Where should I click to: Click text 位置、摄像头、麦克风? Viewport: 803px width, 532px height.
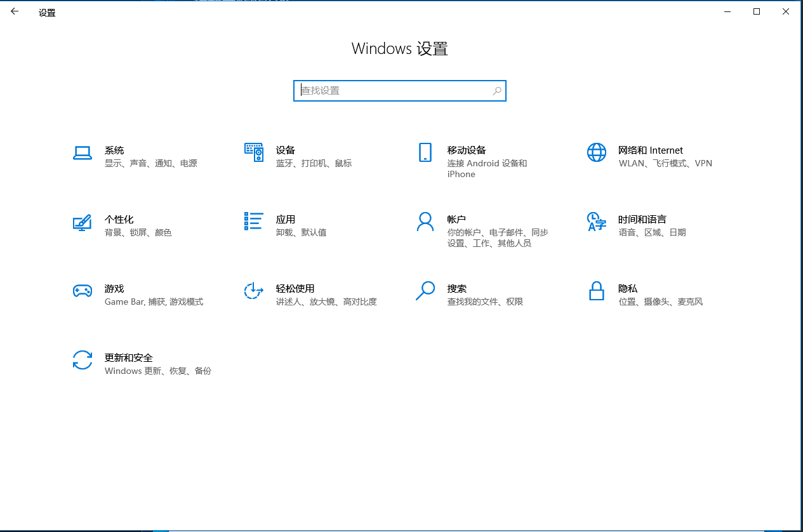(x=660, y=302)
